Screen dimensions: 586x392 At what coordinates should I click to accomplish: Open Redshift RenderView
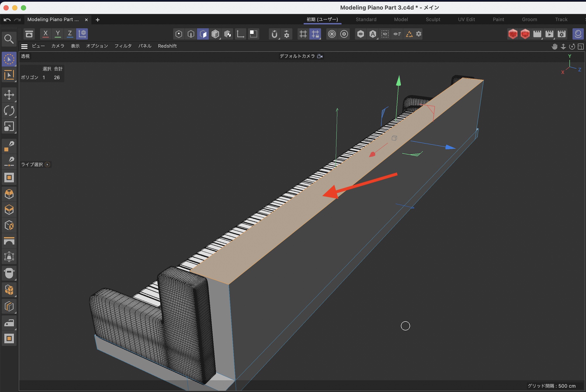[513, 34]
